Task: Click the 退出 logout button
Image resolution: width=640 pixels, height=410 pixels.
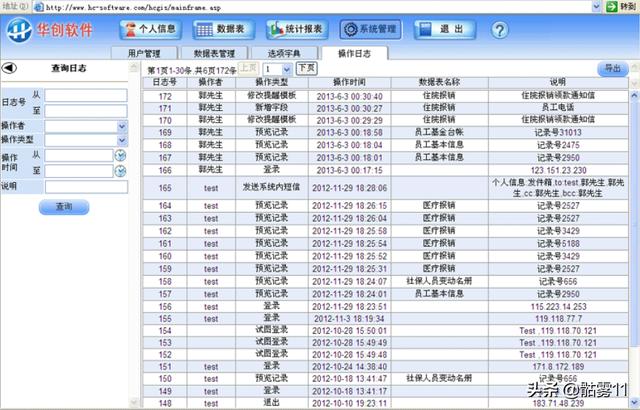Action: [x=444, y=29]
